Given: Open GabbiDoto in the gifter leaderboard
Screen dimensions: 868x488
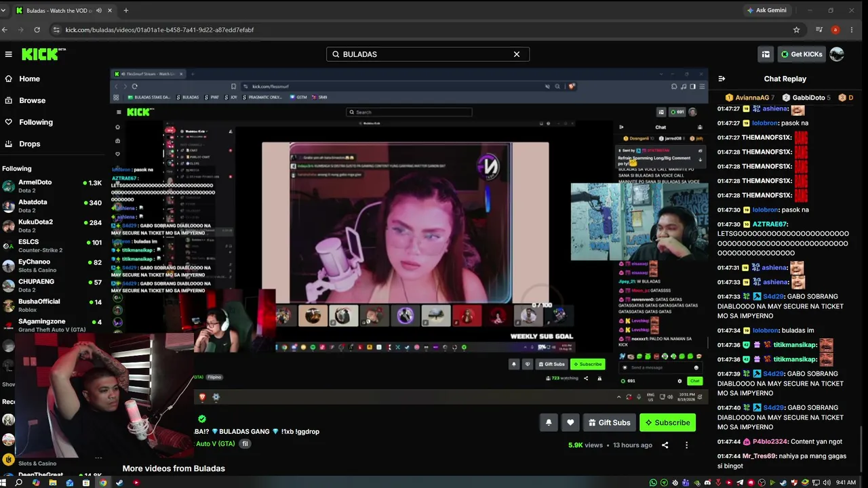Looking at the screenshot, I should click(x=806, y=98).
